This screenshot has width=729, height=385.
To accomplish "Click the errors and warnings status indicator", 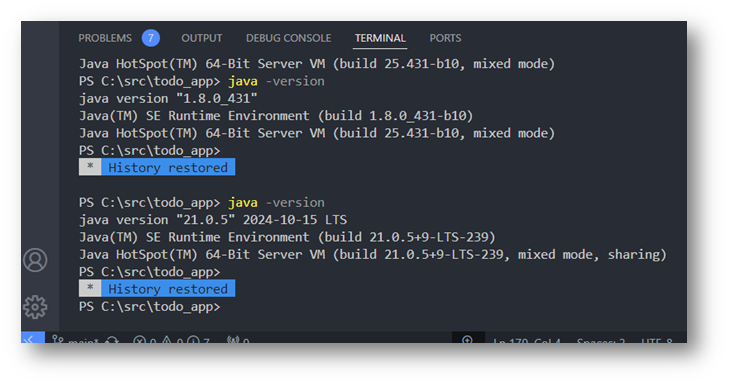I will coord(171,340).
